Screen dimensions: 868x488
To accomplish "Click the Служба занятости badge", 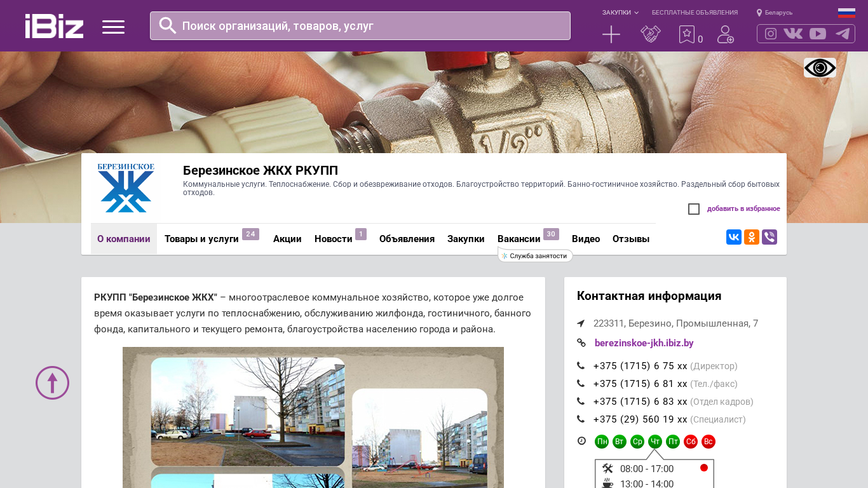I will pyautogui.click(x=536, y=256).
